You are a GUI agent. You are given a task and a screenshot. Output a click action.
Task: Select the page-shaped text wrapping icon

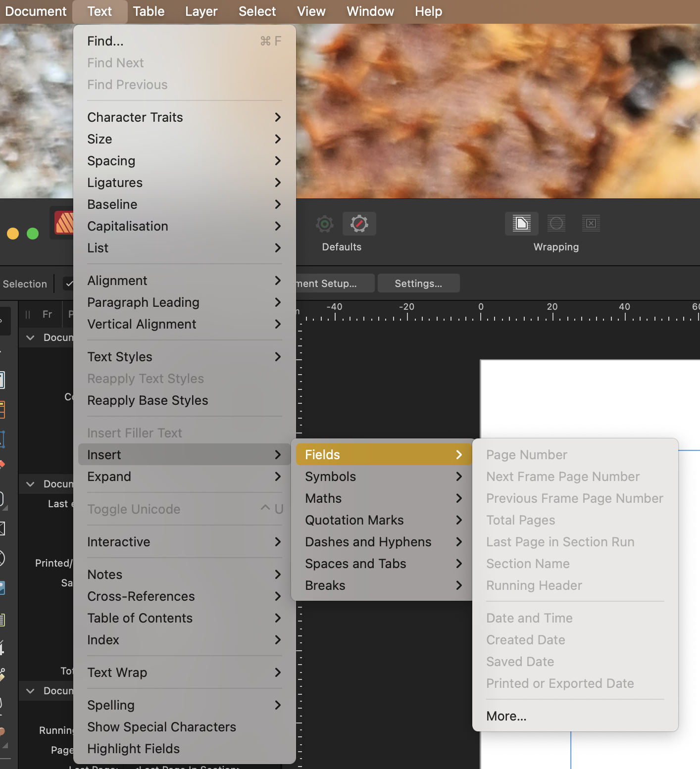[x=521, y=224]
